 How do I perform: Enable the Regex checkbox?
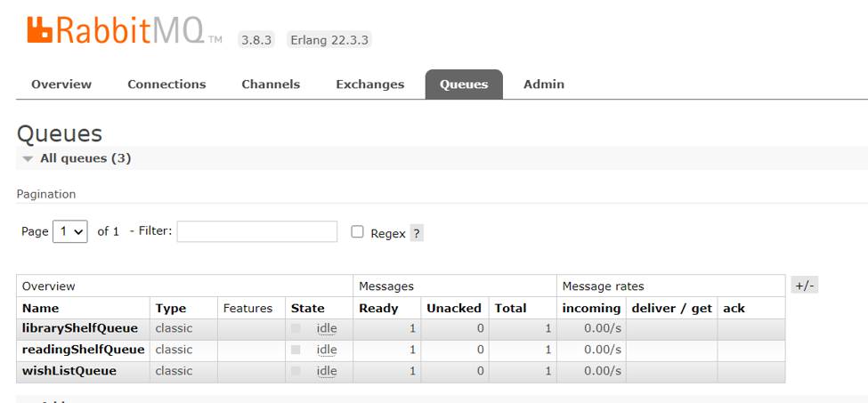[357, 231]
